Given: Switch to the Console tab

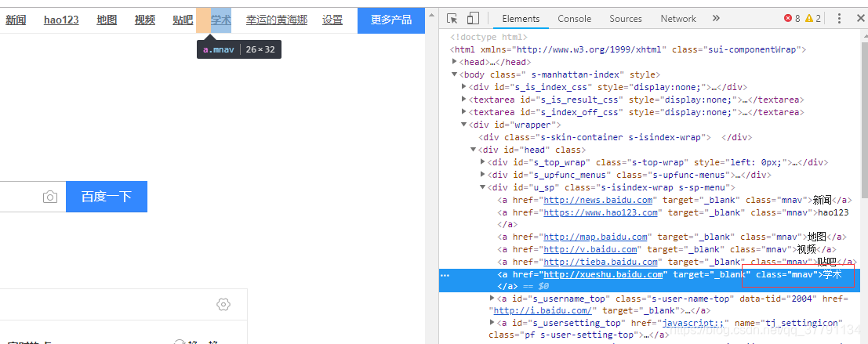Looking at the screenshot, I should click(x=574, y=18).
